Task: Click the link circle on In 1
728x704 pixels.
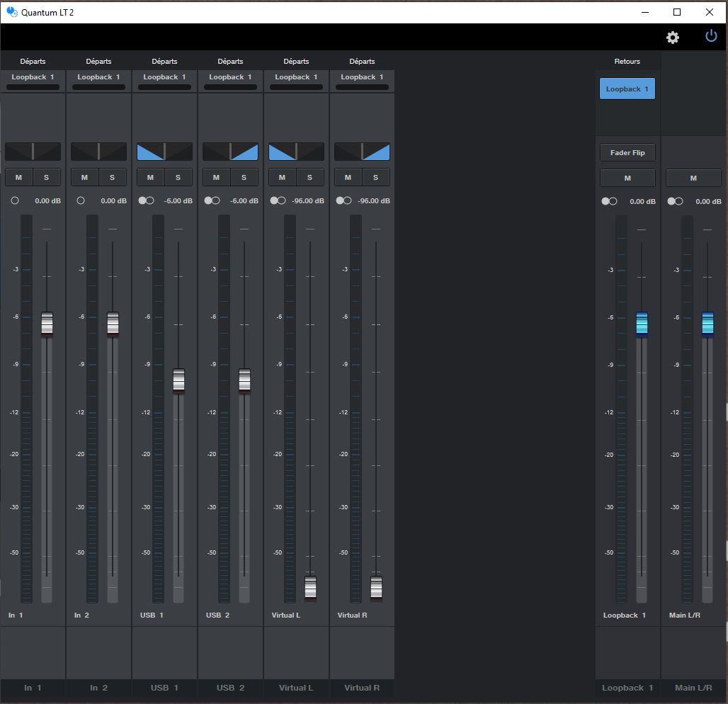Action: [15, 201]
